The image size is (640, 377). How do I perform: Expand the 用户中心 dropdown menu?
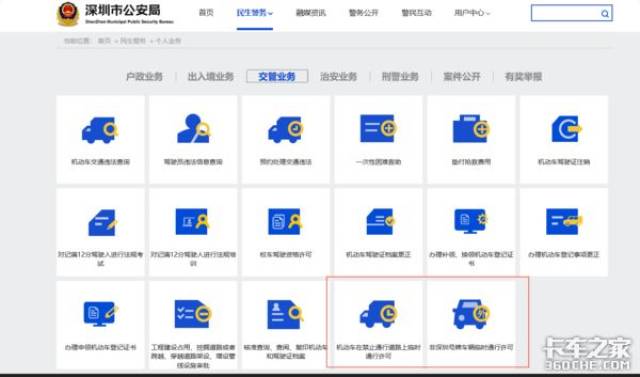click(472, 13)
